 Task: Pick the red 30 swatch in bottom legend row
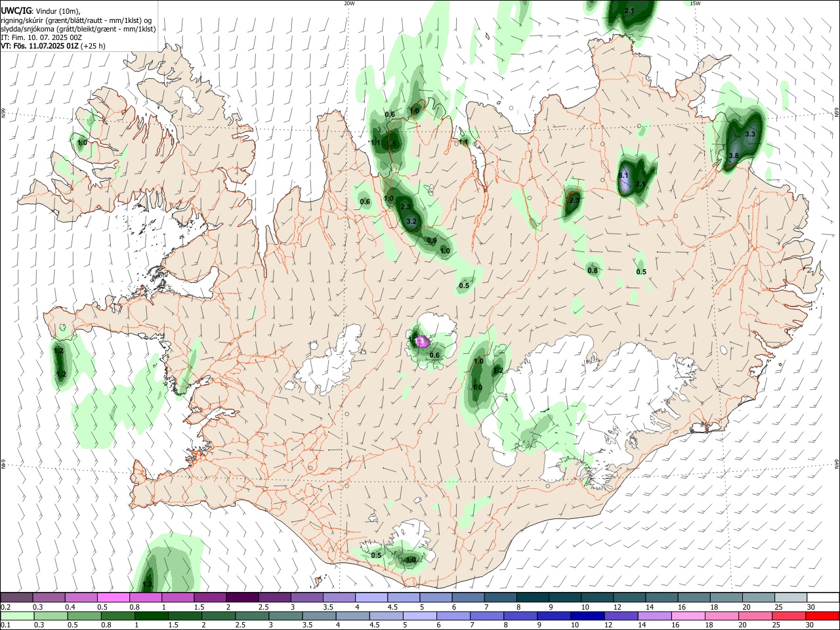click(x=823, y=616)
